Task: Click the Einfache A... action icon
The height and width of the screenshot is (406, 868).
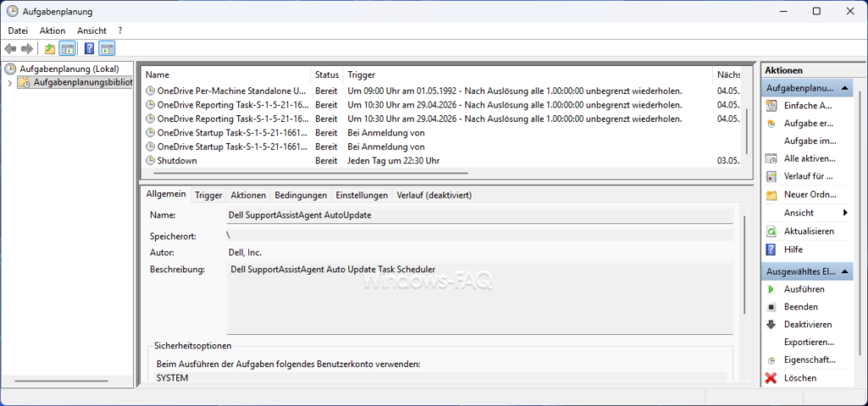Action: coord(771,105)
